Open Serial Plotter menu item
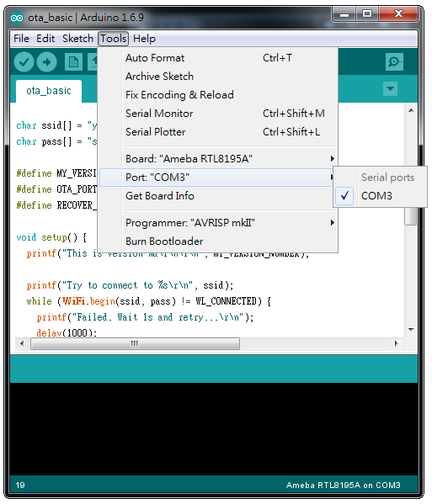The height and width of the screenshot is (504, 432). [217, 132]
